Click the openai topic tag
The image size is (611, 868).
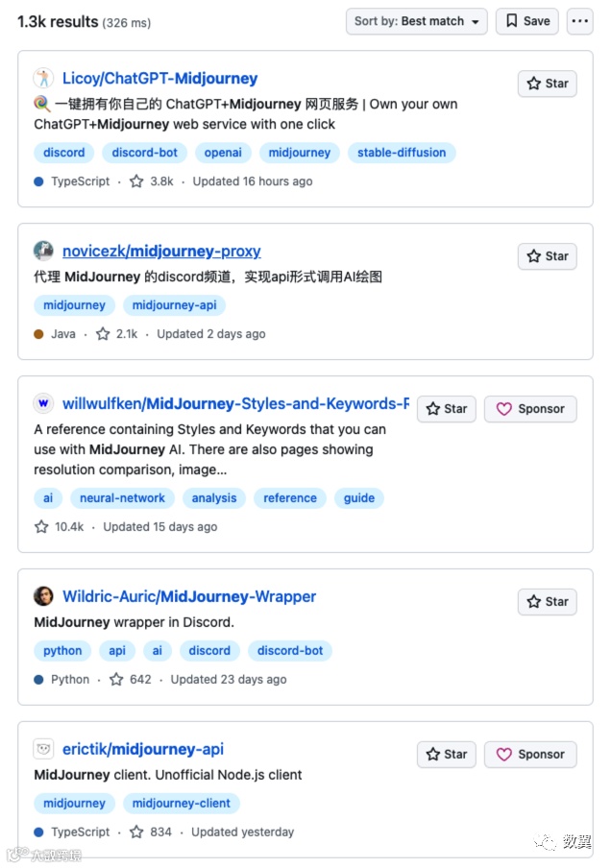click(x=223, y=153)
